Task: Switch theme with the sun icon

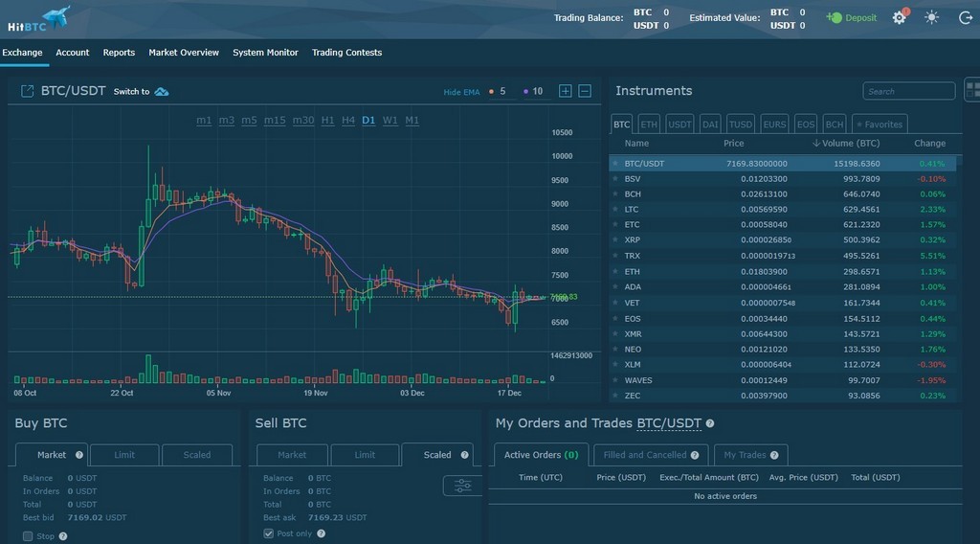Action: 930,18
